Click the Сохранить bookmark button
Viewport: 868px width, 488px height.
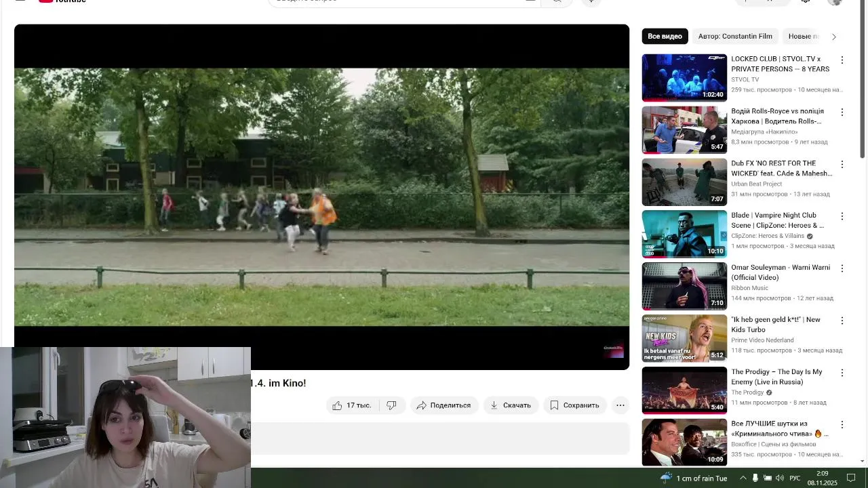point(574,405)
